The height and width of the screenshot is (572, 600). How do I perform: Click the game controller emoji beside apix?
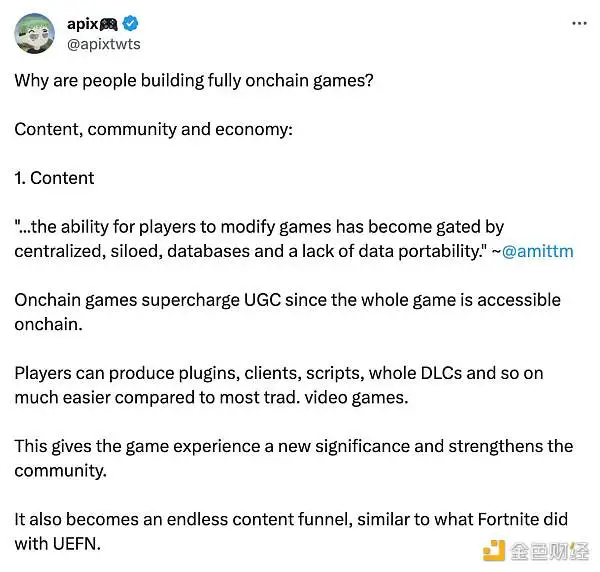(108, 24)
